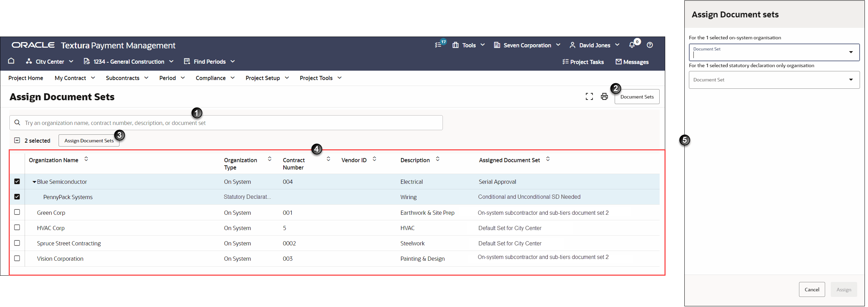Open Project Tools menu
Screen dimensions: 868x307
pos(321,78)
